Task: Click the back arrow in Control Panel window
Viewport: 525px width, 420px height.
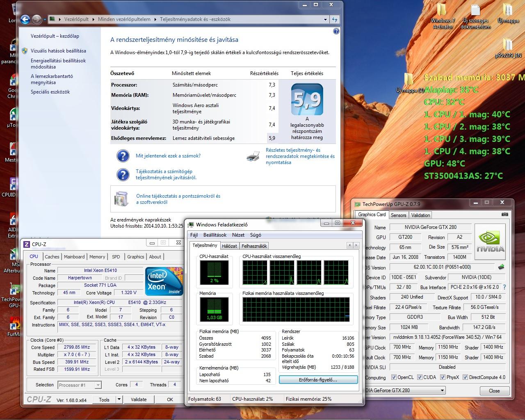Action: pos(25,19)
